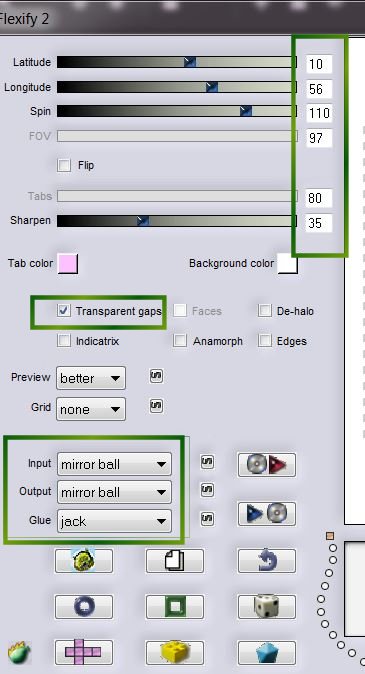
Task: Click the blue pentagon gem button
Action: tap(267, 652)
